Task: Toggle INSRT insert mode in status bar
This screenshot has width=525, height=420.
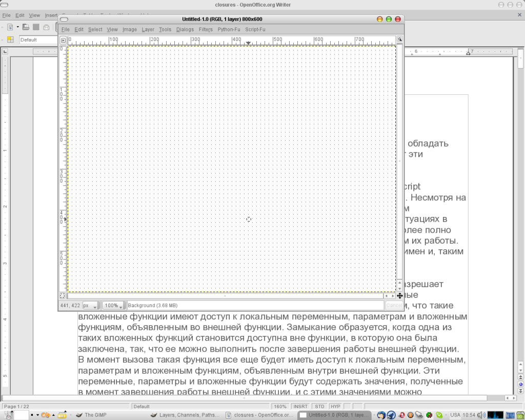Action: (x=300, y=406)
